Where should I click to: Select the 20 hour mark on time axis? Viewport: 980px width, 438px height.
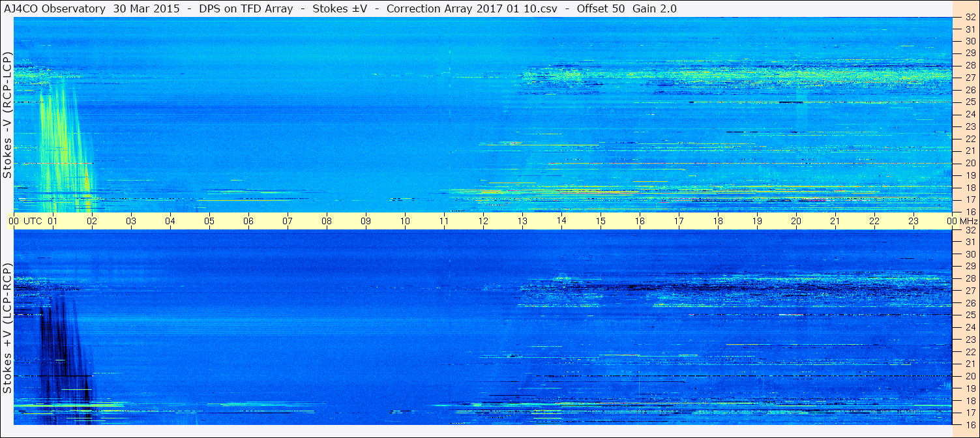coord(796,221)
